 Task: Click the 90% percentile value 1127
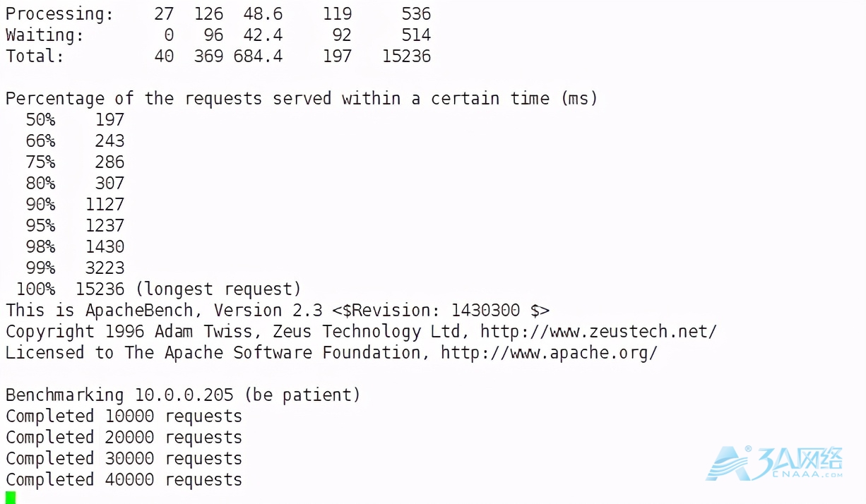[105, 205]
